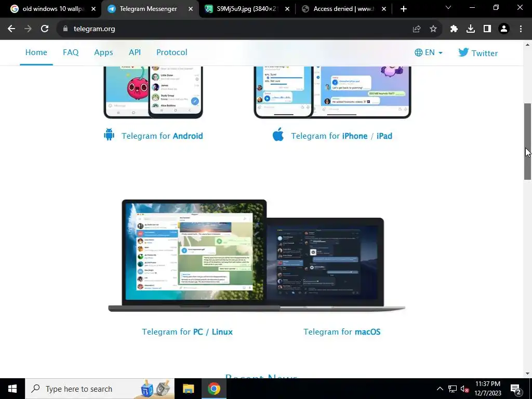Viewport: 532px width, 399px height.
Task: Open the Protocol nav item
Action: (x=171, y=52)
